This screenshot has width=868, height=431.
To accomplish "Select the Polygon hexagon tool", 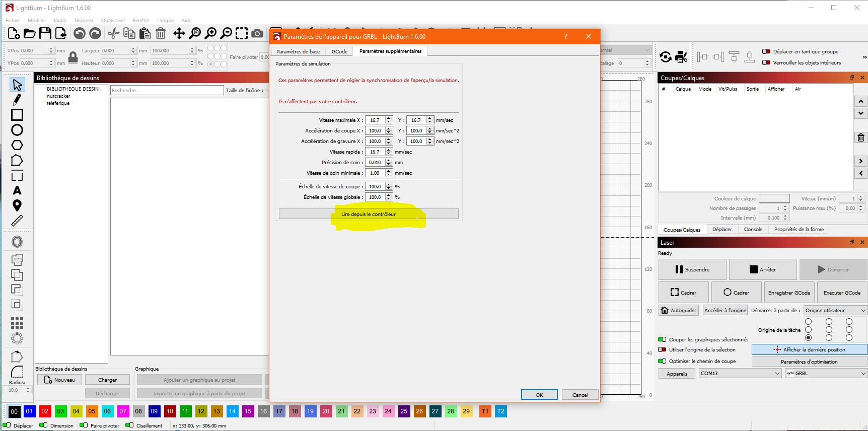I will [x=17, y=145].
